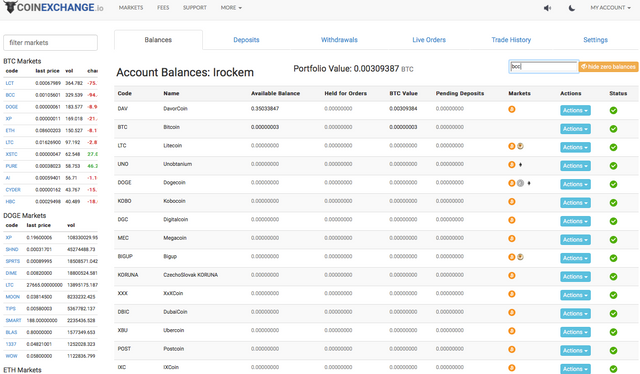Open BTC market icon for DBIC row
Screen dimensions: 640x374
point(511,312)
